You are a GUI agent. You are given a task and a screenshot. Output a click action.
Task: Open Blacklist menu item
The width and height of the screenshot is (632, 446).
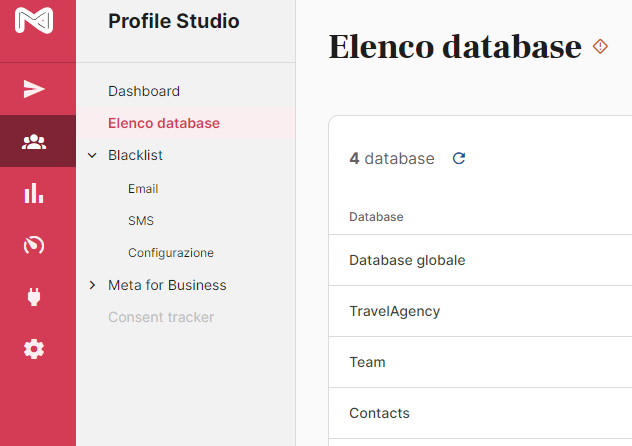[135, 155]
